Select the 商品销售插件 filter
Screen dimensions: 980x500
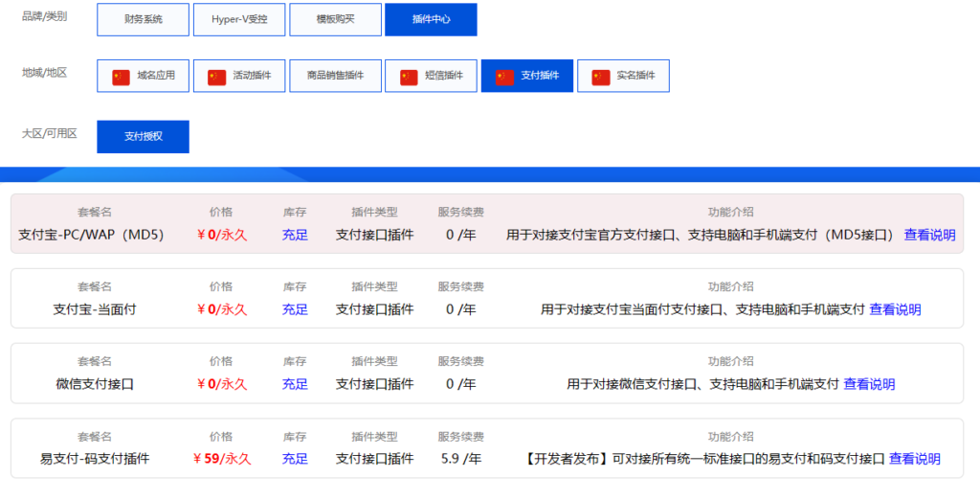tap(336, 76)
